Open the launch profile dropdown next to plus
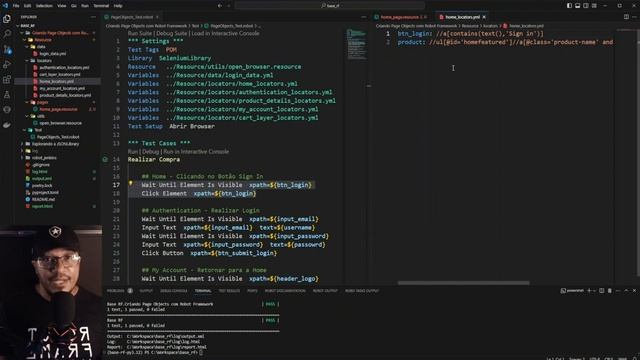 coord(594,291)
